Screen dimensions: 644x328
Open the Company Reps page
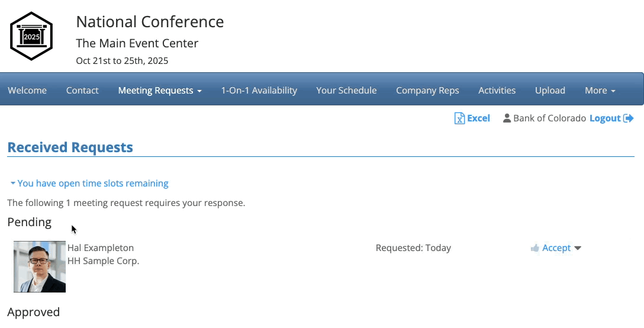[427, 91]
